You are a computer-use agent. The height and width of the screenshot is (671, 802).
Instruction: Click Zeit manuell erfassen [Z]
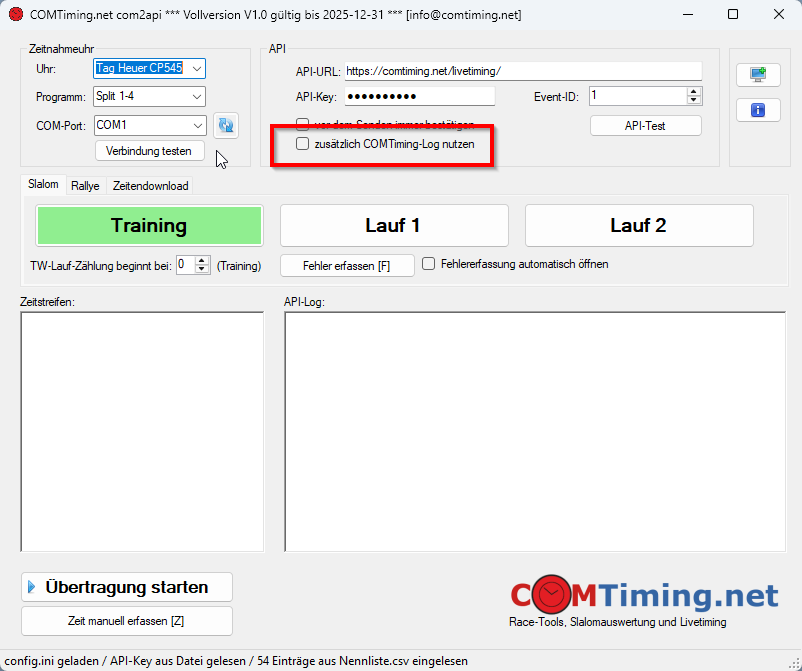(x=127, y=621)
